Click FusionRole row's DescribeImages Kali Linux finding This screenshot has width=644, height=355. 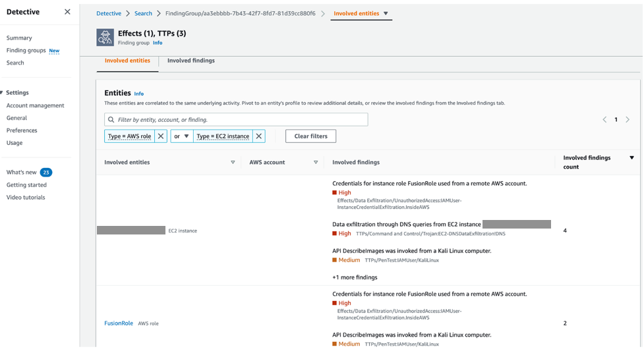point(411,335)
